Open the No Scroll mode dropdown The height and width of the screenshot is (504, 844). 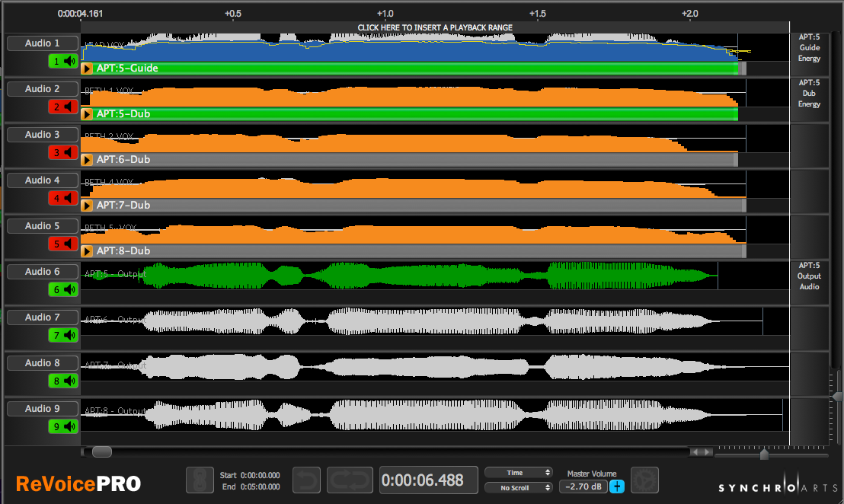[x=516, y=487]
